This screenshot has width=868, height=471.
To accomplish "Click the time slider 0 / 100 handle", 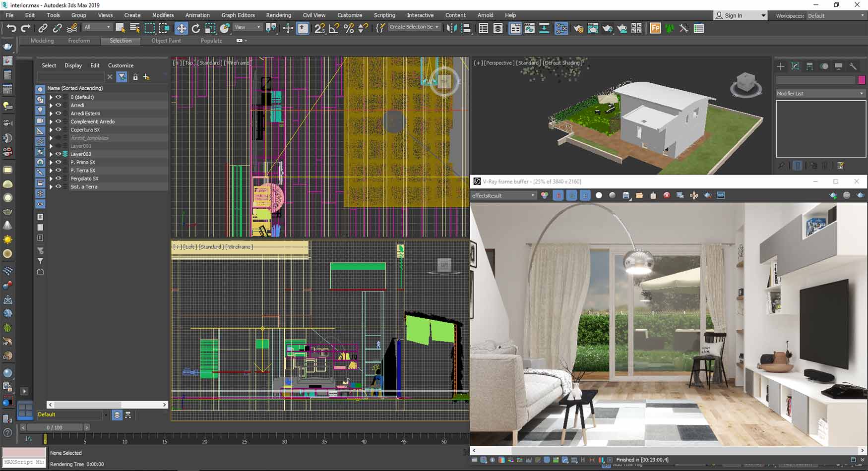I will point(55,427).
